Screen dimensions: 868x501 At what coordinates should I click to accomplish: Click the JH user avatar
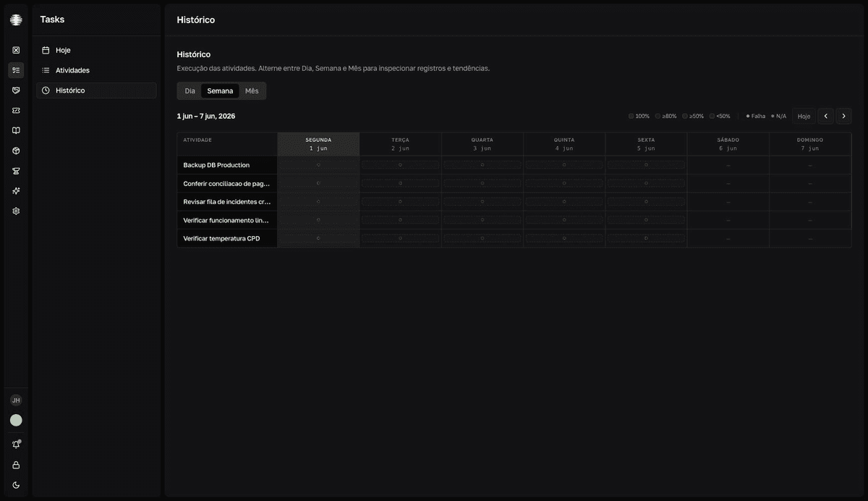16,400
